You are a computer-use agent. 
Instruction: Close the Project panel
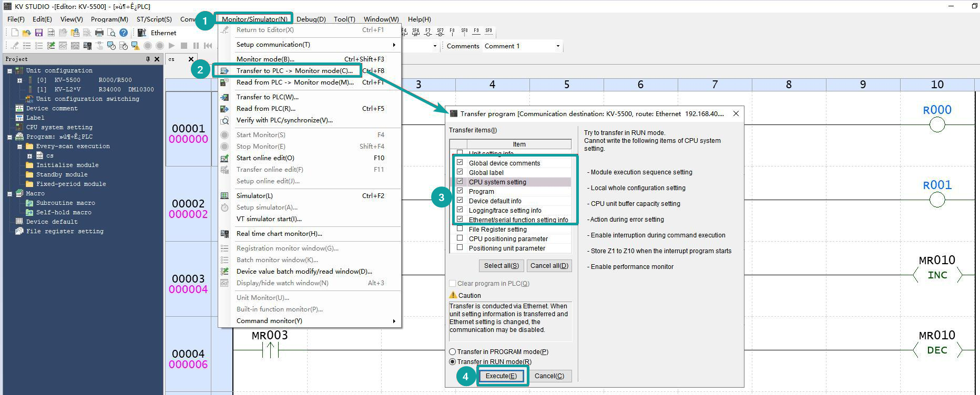pos(157,59)
